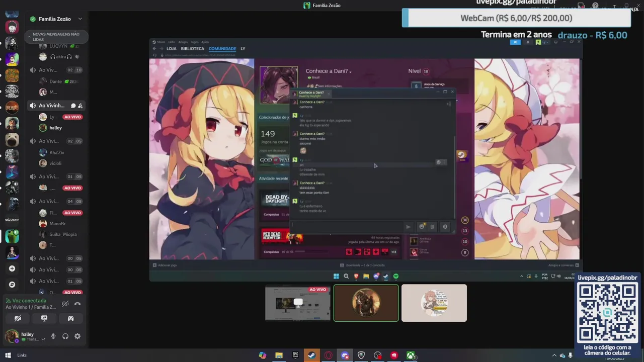Add a server with the plus icon
Viewport: 644px width, 362px height.
(12, 268)
